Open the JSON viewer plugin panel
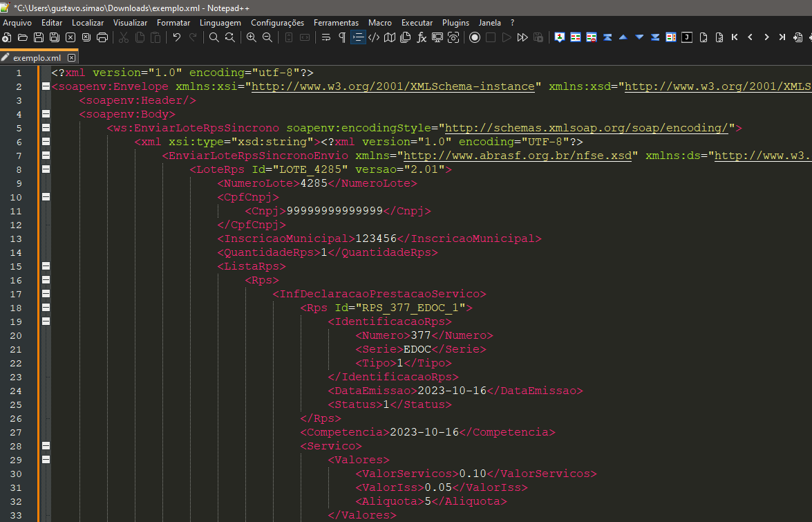The height and width of the screenshot is (522, 812). [686, 37]
